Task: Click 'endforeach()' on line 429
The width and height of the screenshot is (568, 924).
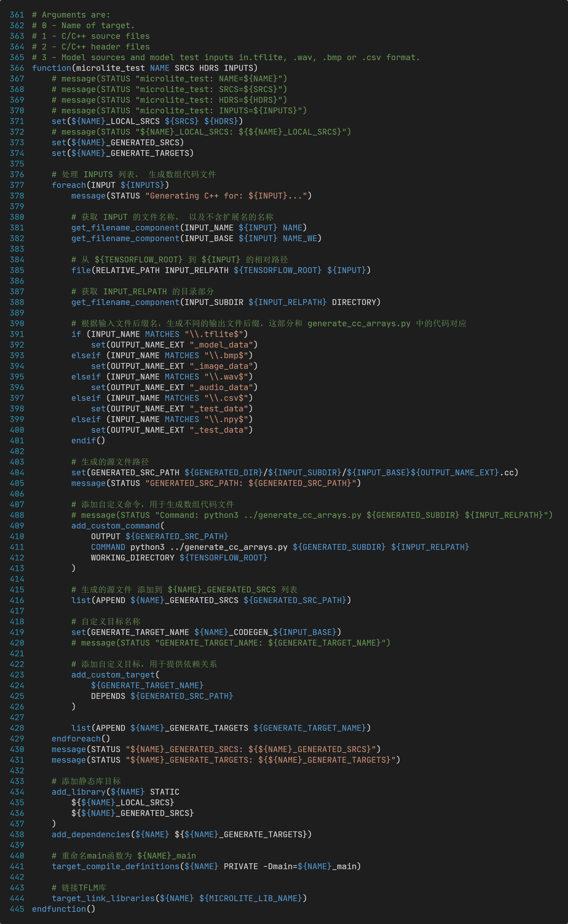Action: click(x=81, y=739)
